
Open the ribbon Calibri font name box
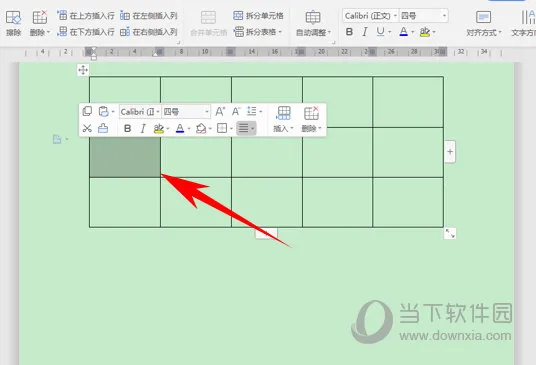coord(371,16)
